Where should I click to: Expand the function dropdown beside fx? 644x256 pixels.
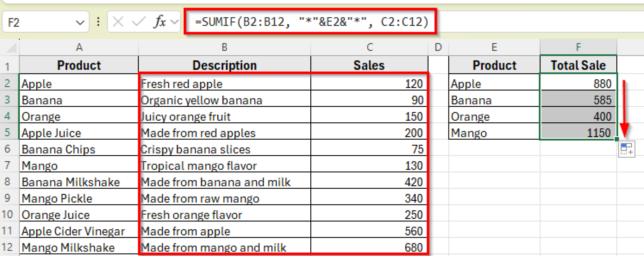click(175, 22)
